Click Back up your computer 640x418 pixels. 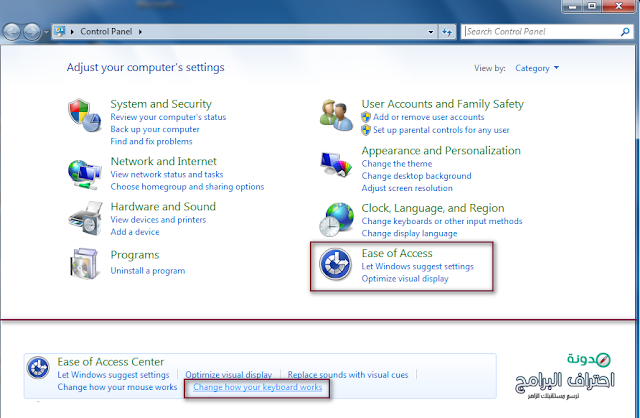click(155, 129)
